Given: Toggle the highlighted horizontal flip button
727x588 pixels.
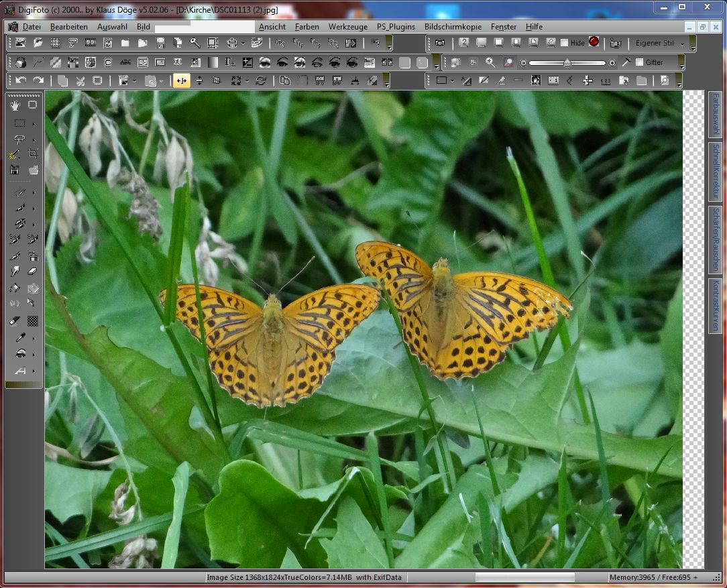Looking at the screenshot, I should [181, 80].
